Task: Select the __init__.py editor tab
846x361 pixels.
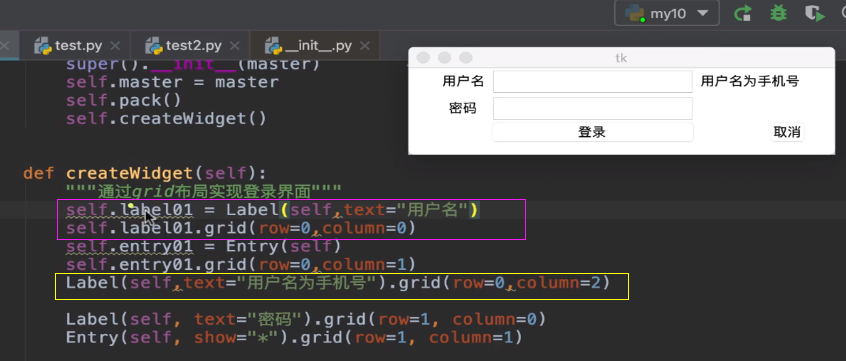Action: [x=318, y=46]
